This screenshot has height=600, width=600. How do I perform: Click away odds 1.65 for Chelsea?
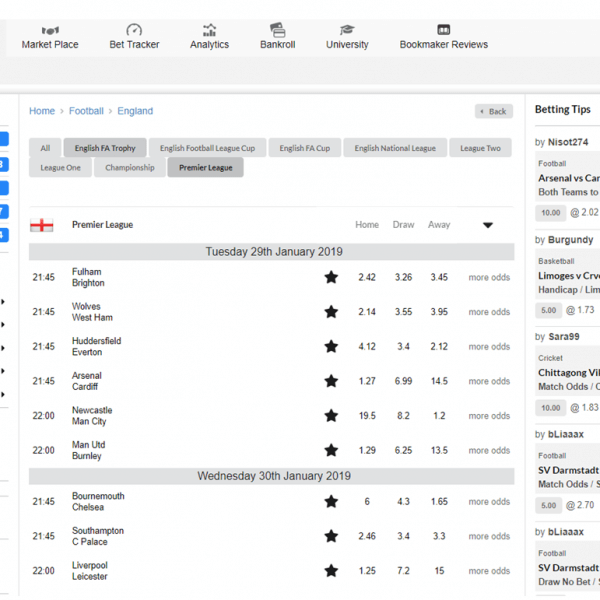coord(439,501)
